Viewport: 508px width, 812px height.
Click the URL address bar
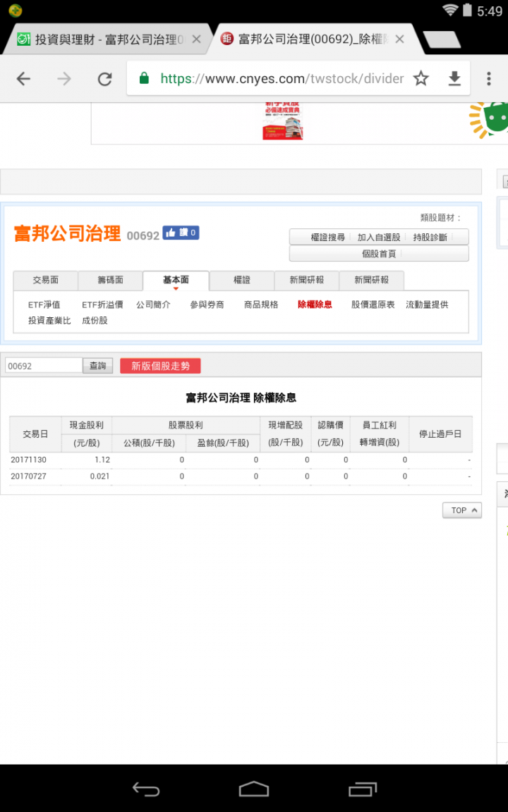point(282,79)
